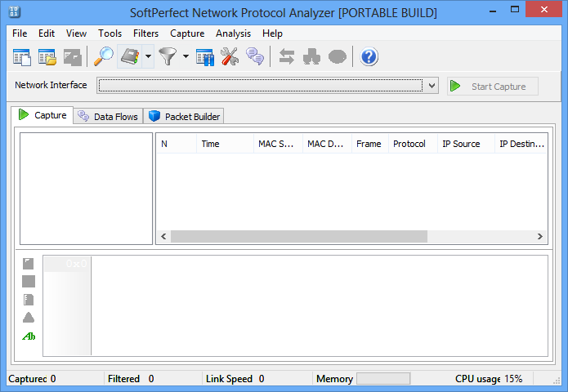Click the Protocol column header
The image size is (568, 392).
click(x=413, y=144)
